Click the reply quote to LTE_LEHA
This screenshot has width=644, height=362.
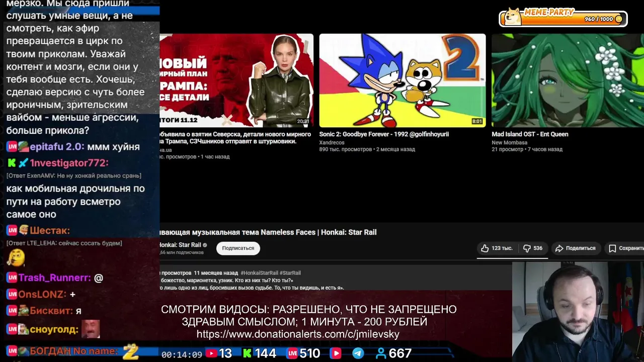pyautogui.click(x=64, y=243)
